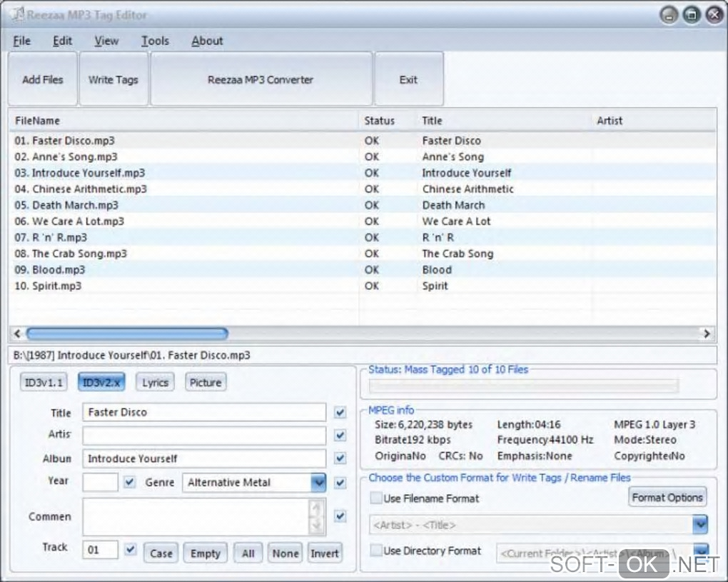Switch to the ID3v2.x tab

[x=101, y=383]
